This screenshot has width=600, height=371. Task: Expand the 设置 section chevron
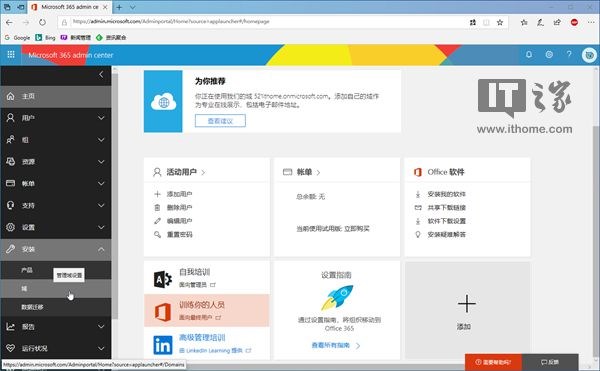coord(101,227)
